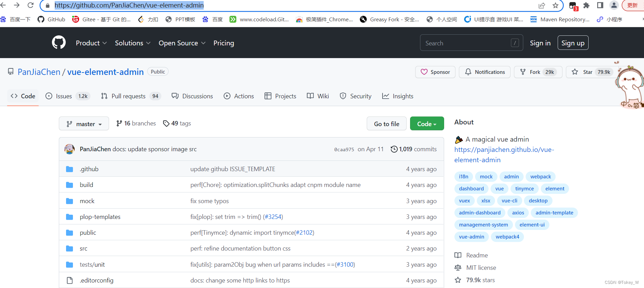Bookmark this page with the star icon
Screen dimensions: 644x288
[555, 5]
